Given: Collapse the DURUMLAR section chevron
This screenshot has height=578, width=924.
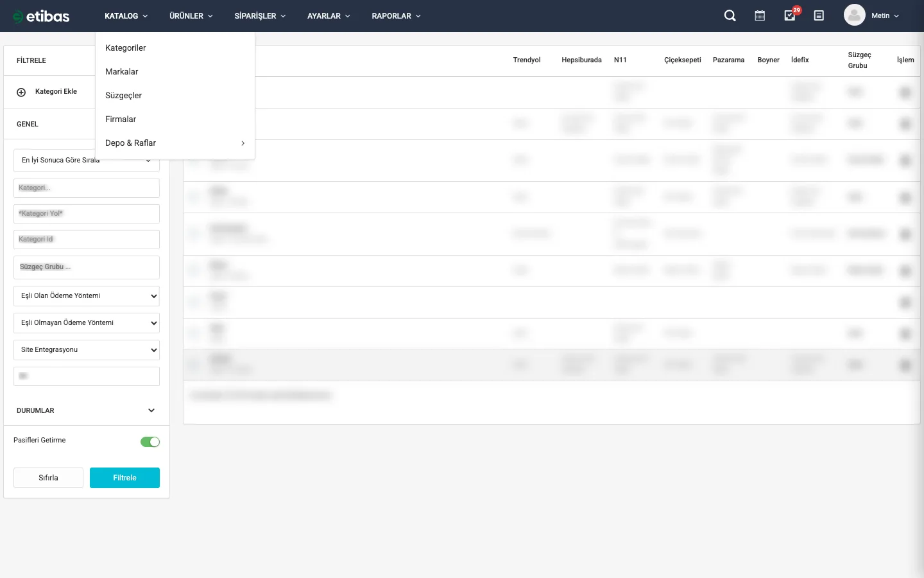Looking at the screenshot, I should [151, 410].
